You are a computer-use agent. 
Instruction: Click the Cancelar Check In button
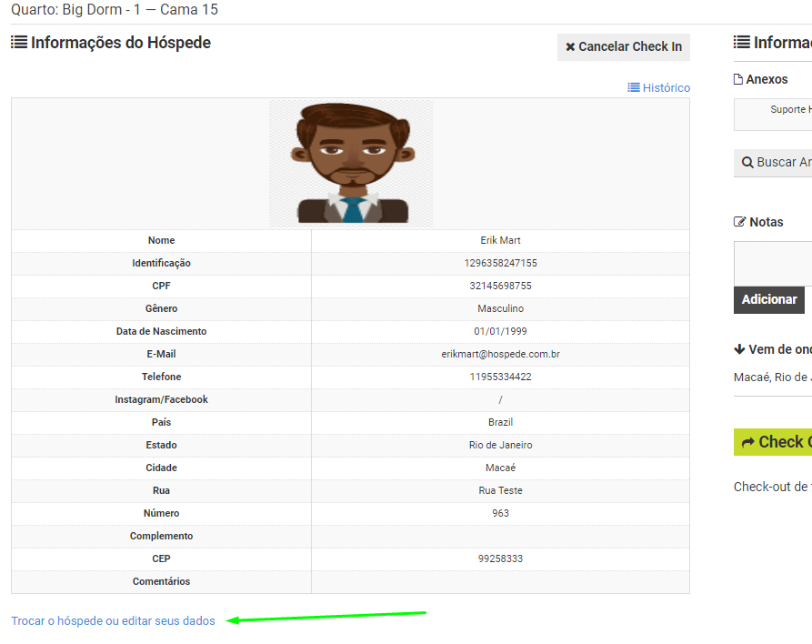click(624, 47)
